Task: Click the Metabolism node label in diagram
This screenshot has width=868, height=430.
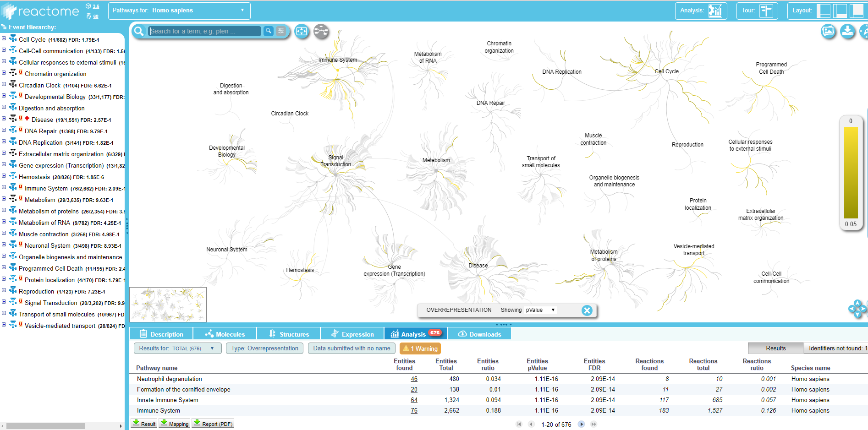Action: pos(436,160)
